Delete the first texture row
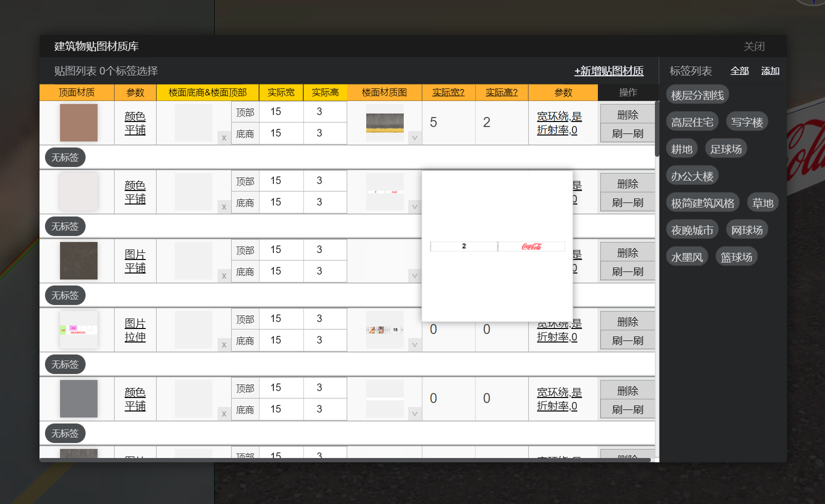Screen dimensions: 825x504 click(x=627, y=114)
